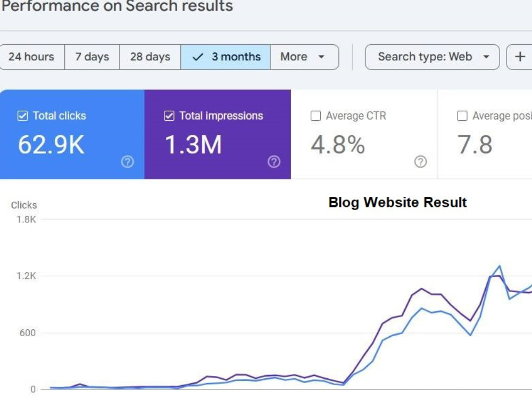
Task: Click the plus add filter button
Action: [x=519, y=57]
